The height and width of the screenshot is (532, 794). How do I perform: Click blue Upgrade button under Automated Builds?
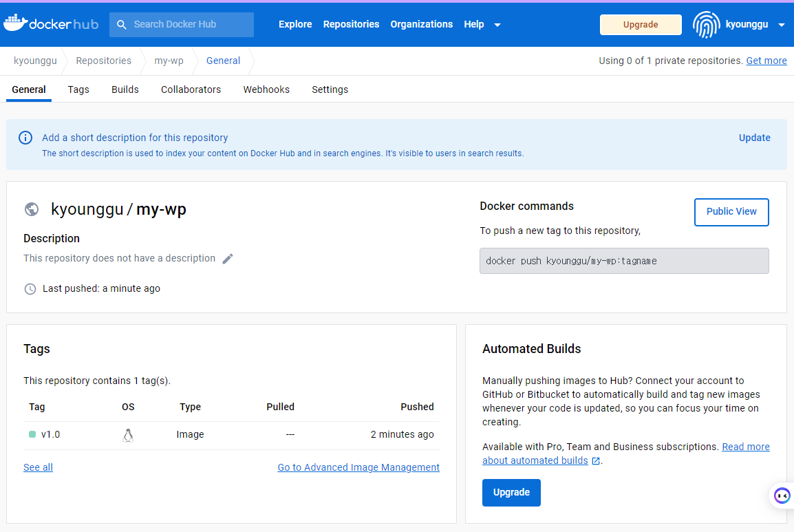pos(511,493)
